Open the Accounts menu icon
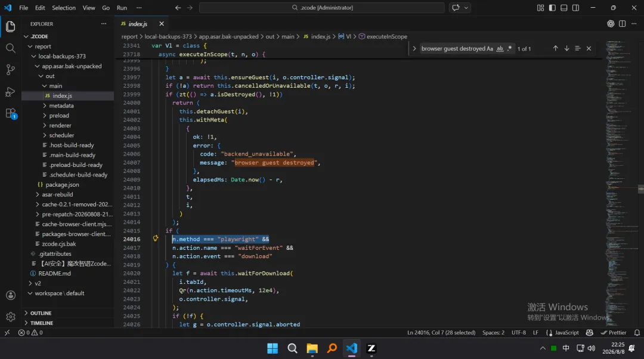This screenshot has width=644, height=359. coord(11,295)
